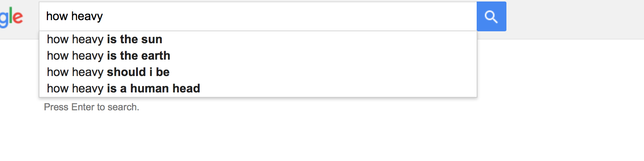Image resolution: width=644 pixels, height=161 pixels.
Task: Click empty space inside the search field
Action: tap(290, 16)
